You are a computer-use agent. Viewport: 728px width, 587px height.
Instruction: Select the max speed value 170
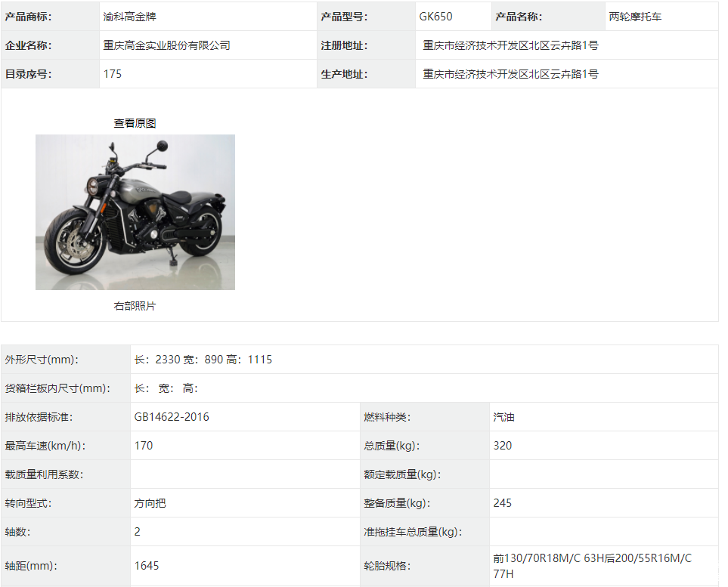[144, 446]
